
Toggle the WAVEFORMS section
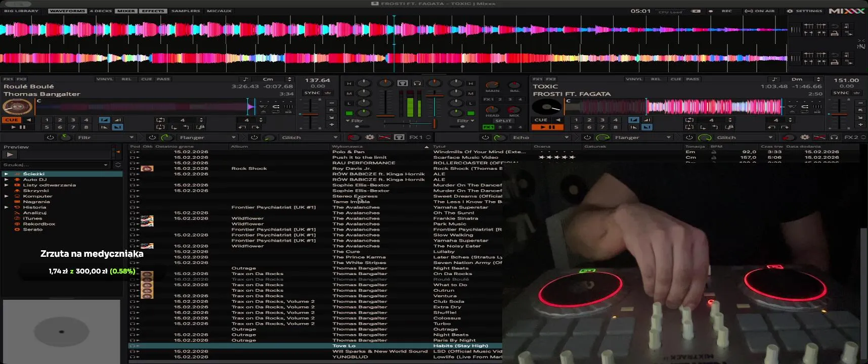coord(67,11)
